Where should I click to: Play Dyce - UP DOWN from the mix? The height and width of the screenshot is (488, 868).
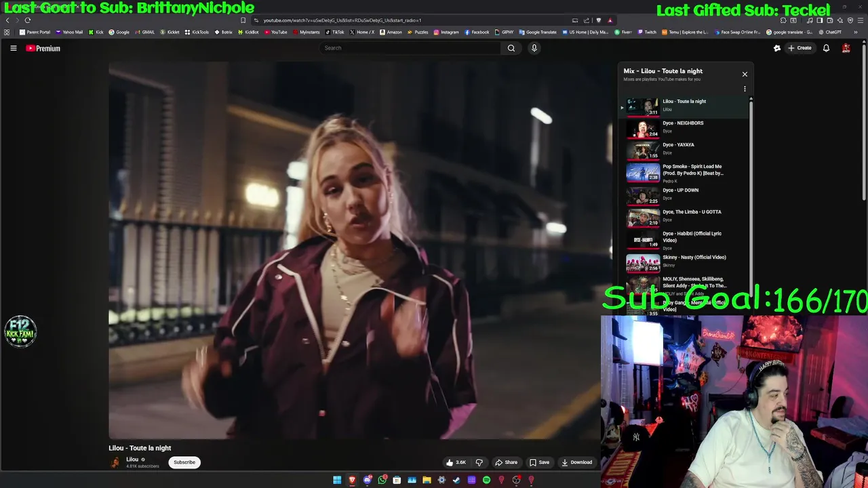point(685,195)
